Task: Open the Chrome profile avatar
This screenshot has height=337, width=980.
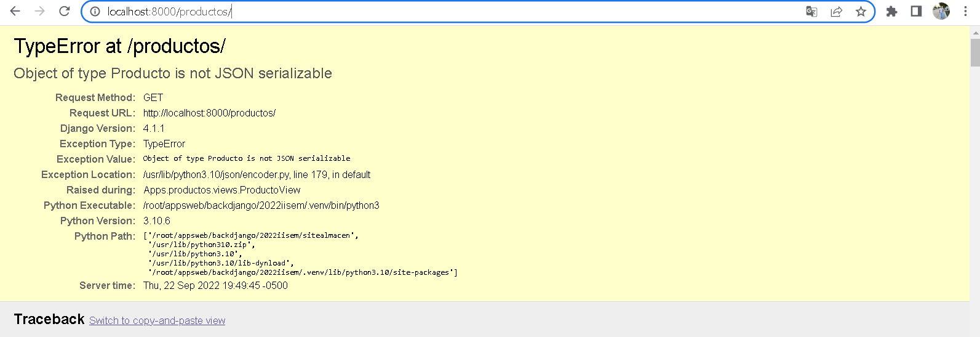Action: pyautogui.click(x=941, y=11)
